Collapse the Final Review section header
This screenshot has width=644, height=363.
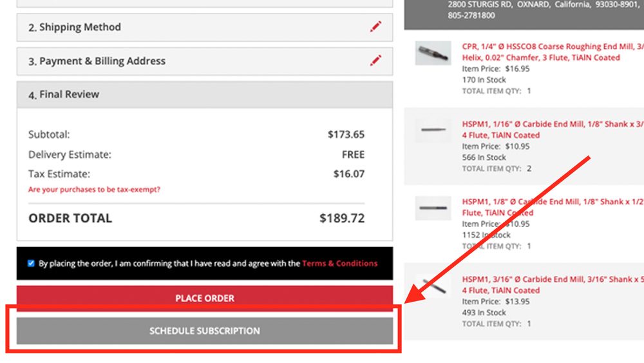coord(205,95)
